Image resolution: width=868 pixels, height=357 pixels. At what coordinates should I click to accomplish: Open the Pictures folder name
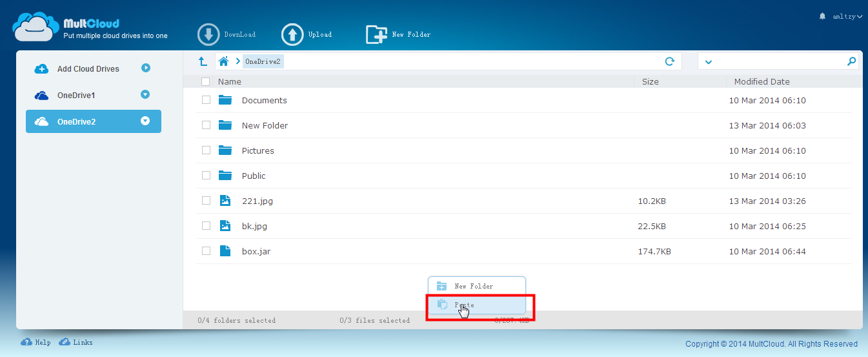click(258, 150)
